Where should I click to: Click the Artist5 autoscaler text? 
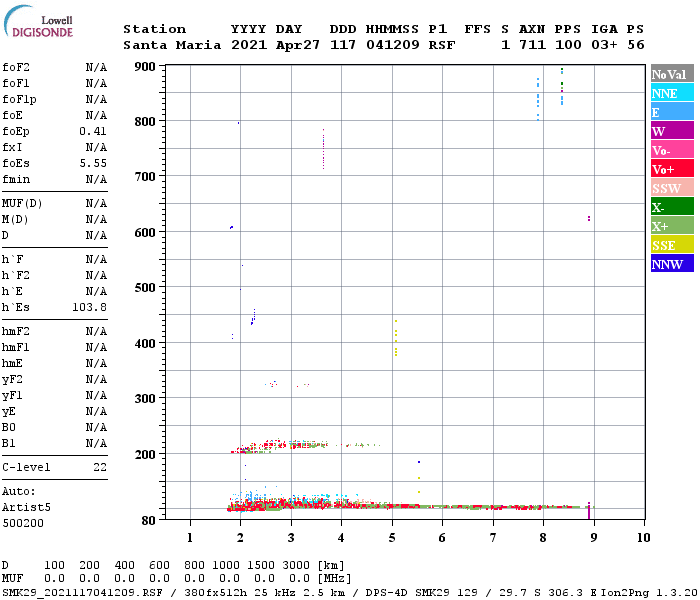tap(26, 508)
